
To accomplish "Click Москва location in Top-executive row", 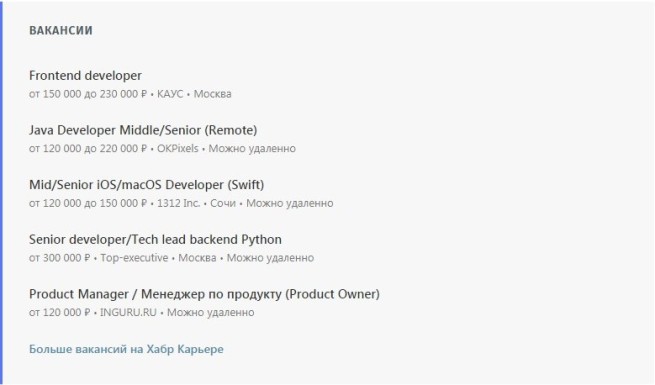I will coord(197,258).
